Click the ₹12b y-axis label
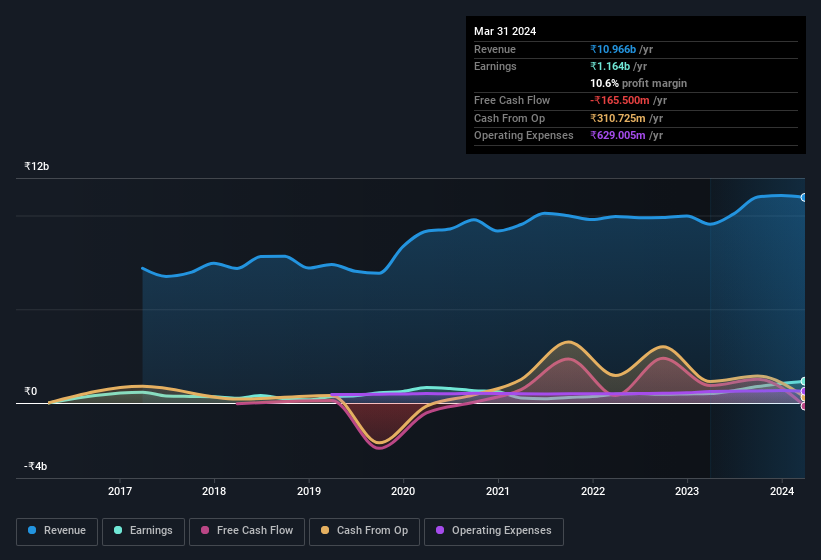Image resolution: width=821 pixels, height=560 pixels. click(x=37, y=166)
